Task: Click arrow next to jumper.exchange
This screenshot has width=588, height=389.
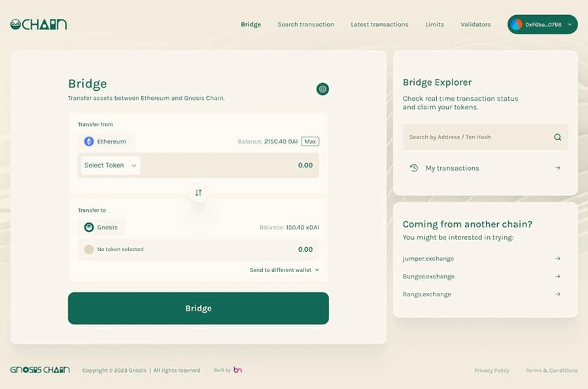Action: tap(557, 259)
